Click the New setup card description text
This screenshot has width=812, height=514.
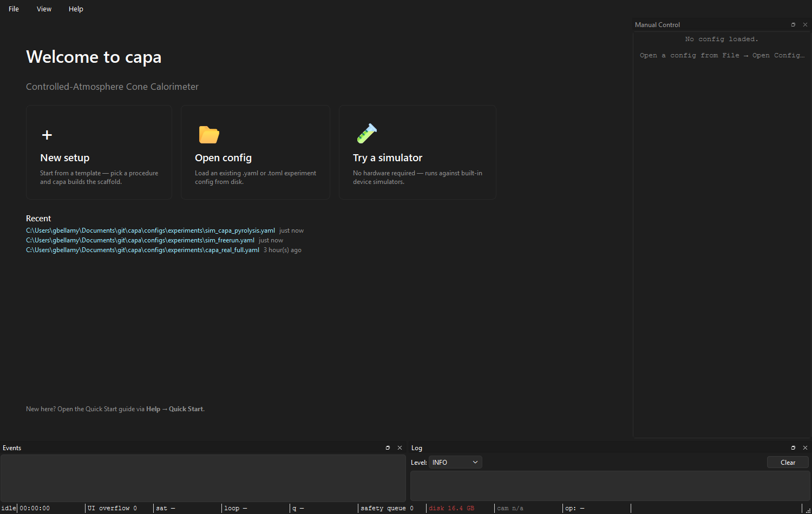(x=99, y=177)
